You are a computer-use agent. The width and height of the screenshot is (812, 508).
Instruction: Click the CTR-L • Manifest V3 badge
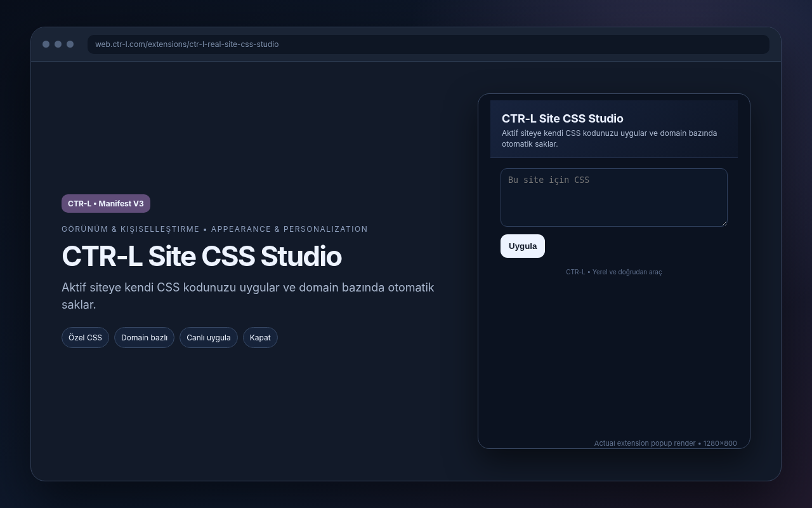[106, 204]
